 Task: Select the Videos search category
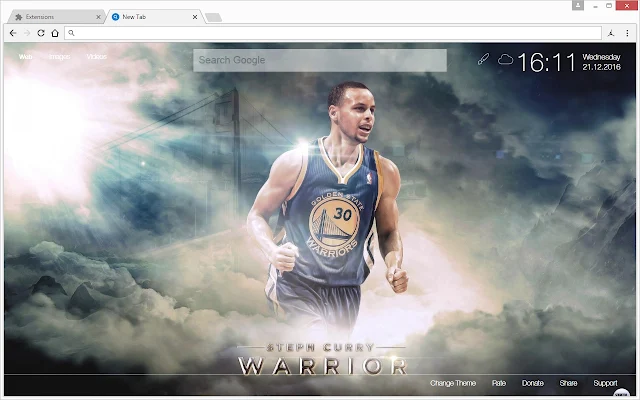(x=96, y=57)
